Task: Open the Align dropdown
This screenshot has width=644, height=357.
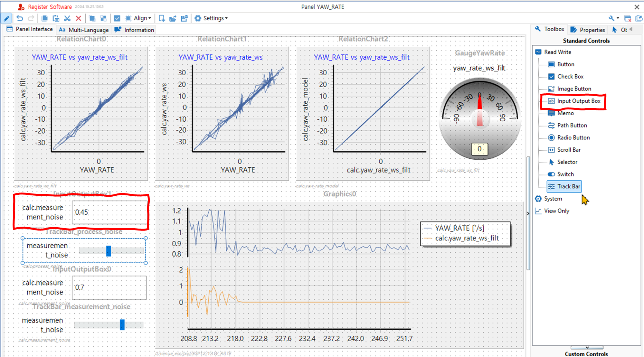Action: 142,18
